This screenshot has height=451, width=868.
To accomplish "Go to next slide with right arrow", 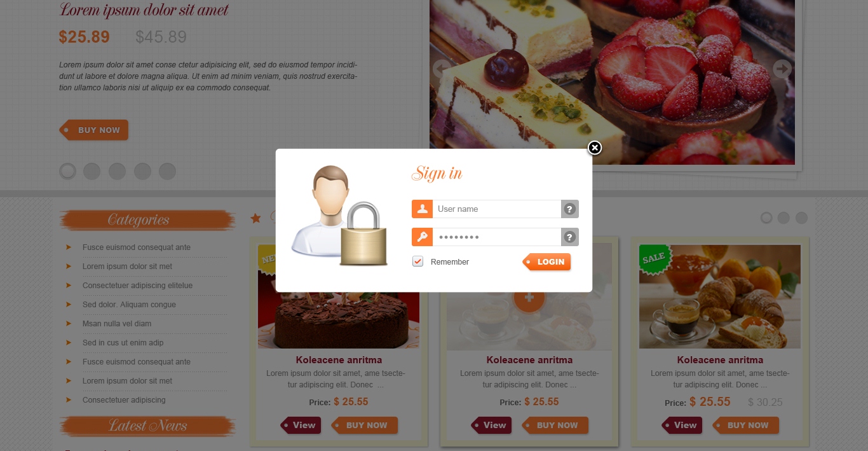I will point(782,68).
